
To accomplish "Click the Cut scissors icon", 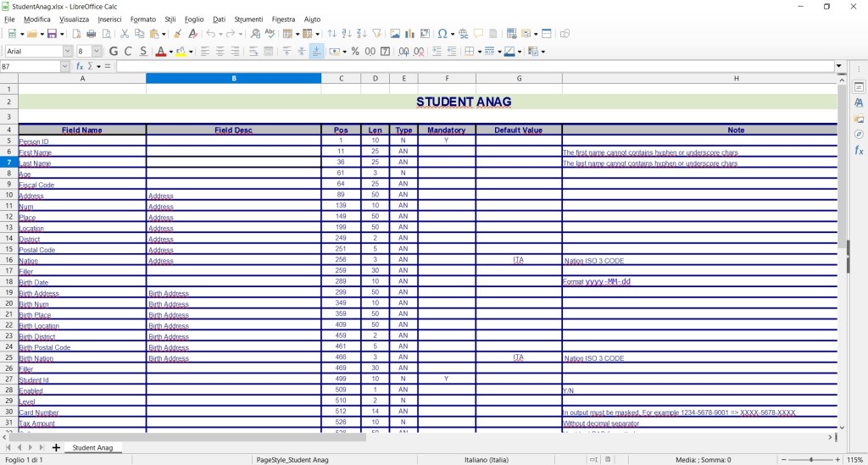I will pyautogui.click(x=125, y=34).
